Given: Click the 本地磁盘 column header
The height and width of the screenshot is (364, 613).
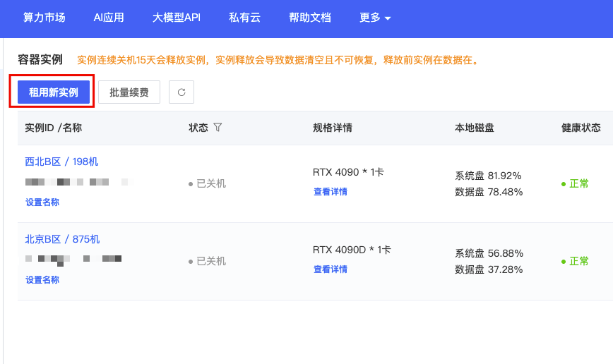Looking at the screenshot, I should 474,128.
